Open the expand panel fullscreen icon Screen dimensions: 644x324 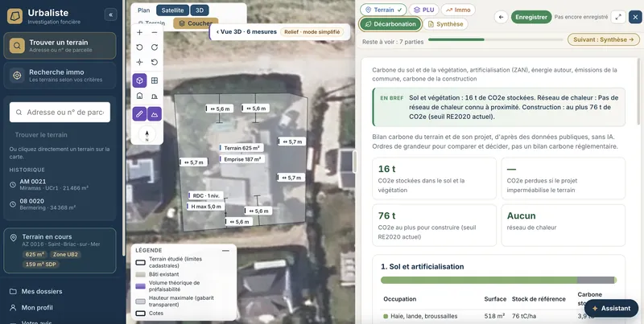(x=618, y=17)
